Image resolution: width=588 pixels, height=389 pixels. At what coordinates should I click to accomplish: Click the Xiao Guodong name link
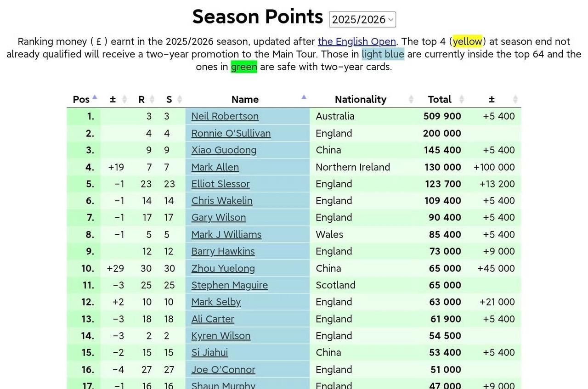224,150
